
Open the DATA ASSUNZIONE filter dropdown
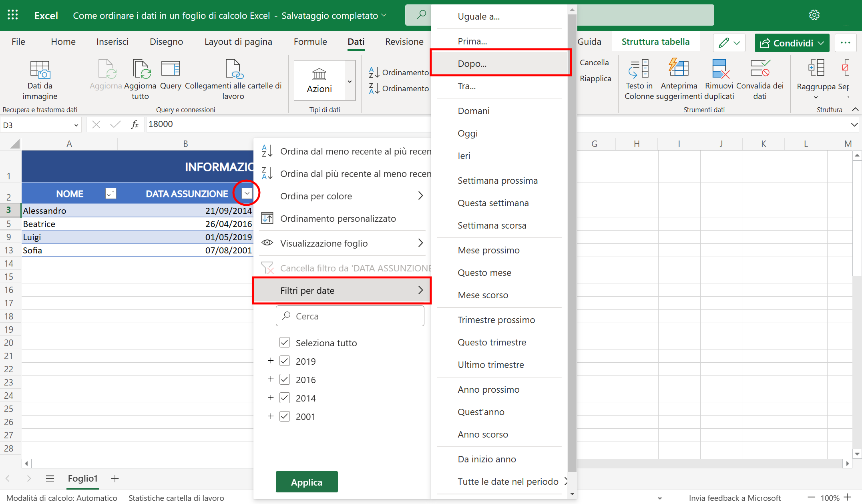click(x=247, y=193)
